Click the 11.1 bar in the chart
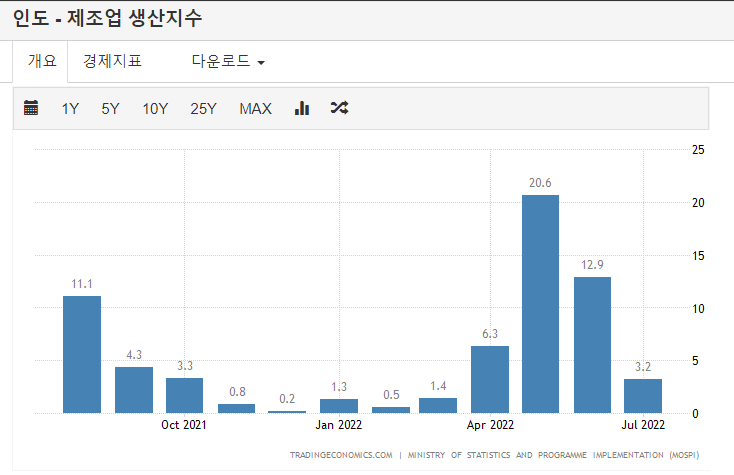Viewport: 734px width, 475px height. click(x=82, y=355)
